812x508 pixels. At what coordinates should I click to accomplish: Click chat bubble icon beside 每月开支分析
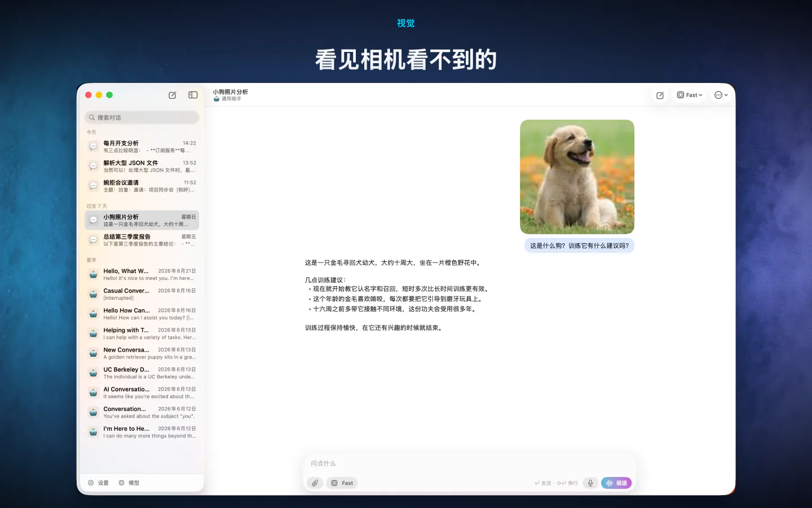pos(94,147)
